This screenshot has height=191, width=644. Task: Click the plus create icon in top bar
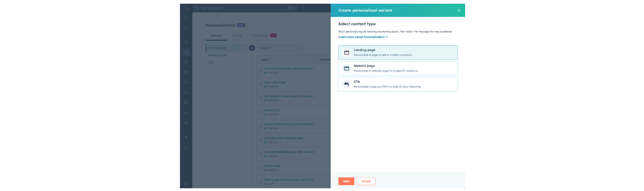(303, 8)
